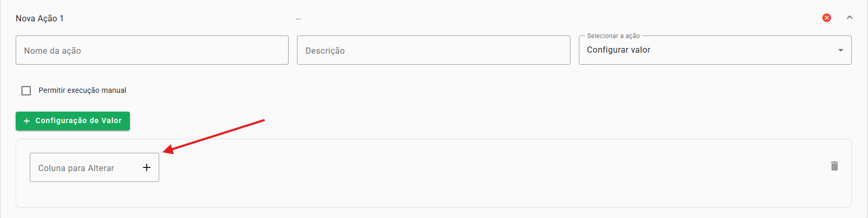Screen dimensions: 868x218
Task: Click the red remove icon for Nova Ação 1
Action: click(x=827, y=18)
